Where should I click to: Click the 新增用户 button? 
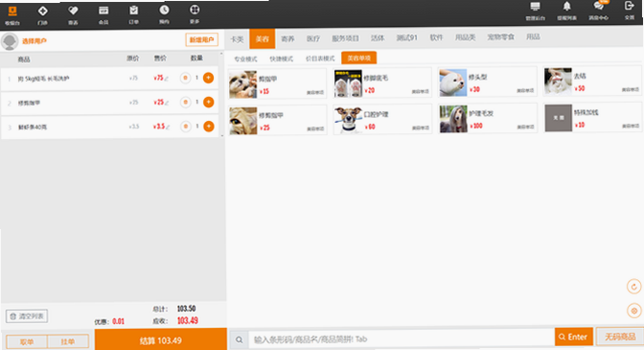pos(201,40)
